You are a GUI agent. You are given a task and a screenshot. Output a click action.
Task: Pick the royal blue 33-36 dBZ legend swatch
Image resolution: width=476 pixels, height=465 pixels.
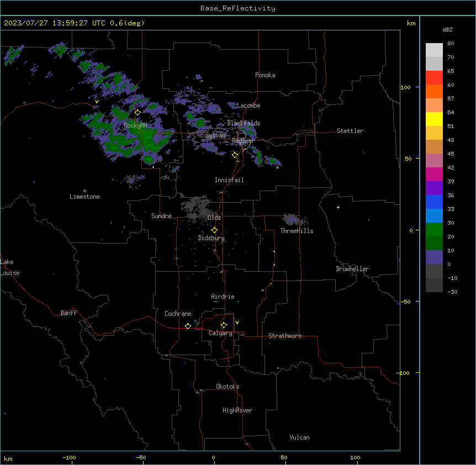click(x=434, y=202)
